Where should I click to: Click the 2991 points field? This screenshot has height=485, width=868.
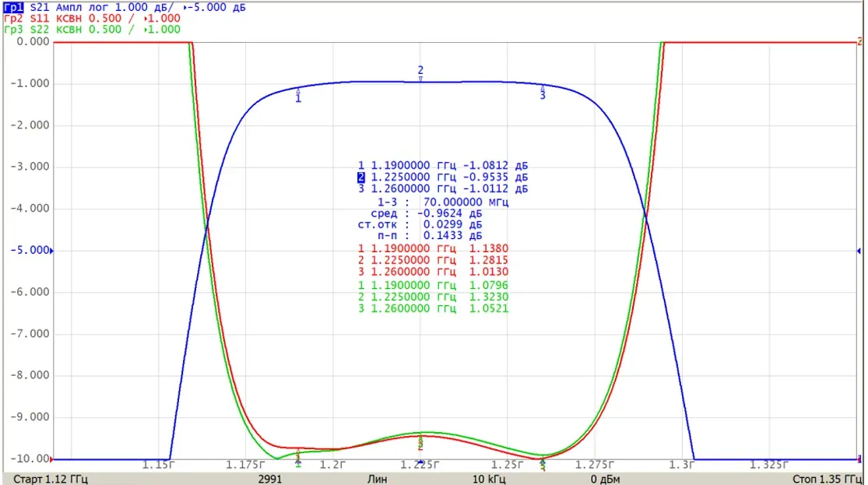point(270,479)
